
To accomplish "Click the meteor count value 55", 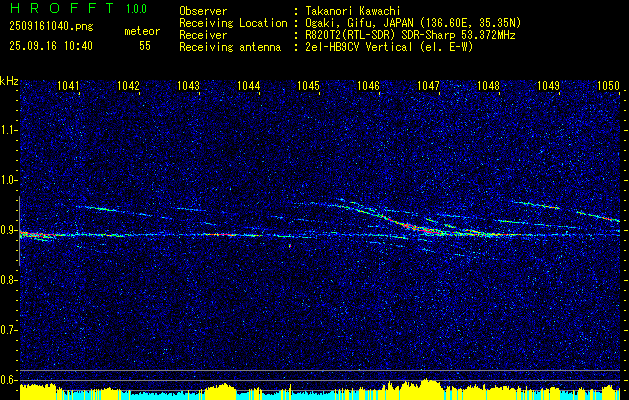I will [x=145, y=46].
